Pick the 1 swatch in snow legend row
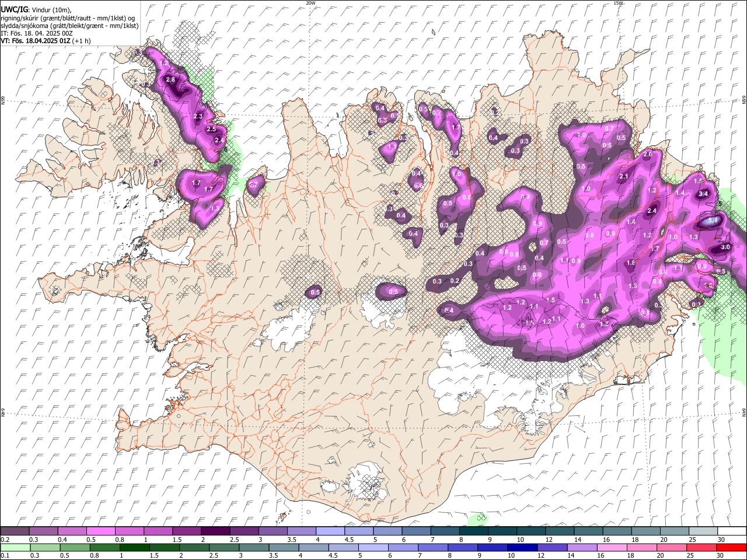This screenshot has width=747, height=560. (158, 531)
